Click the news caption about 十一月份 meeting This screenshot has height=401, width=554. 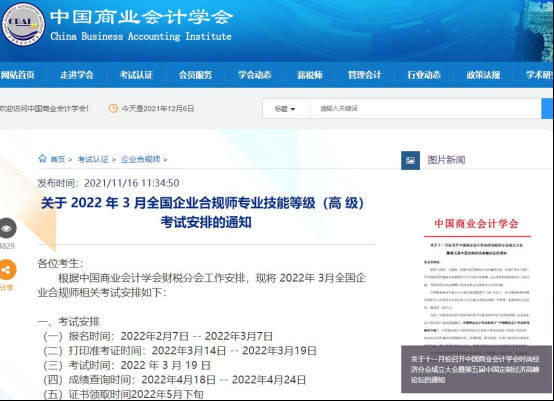pos(475,369)
